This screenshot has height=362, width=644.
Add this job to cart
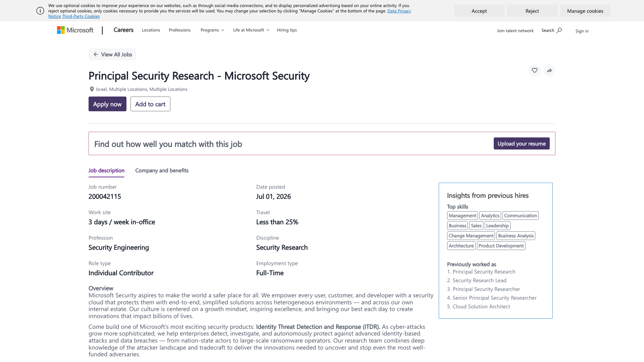coord(150,104)
